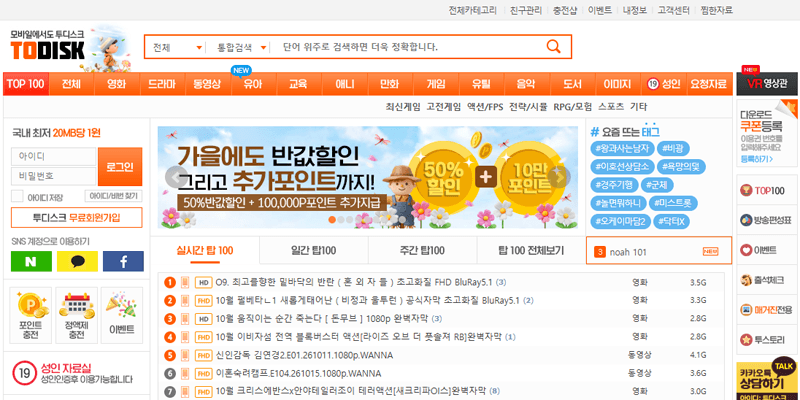Click the HD badge on rank 3 row
The height and width of the screenshot is (400, 800).
(x=204, y=319)
